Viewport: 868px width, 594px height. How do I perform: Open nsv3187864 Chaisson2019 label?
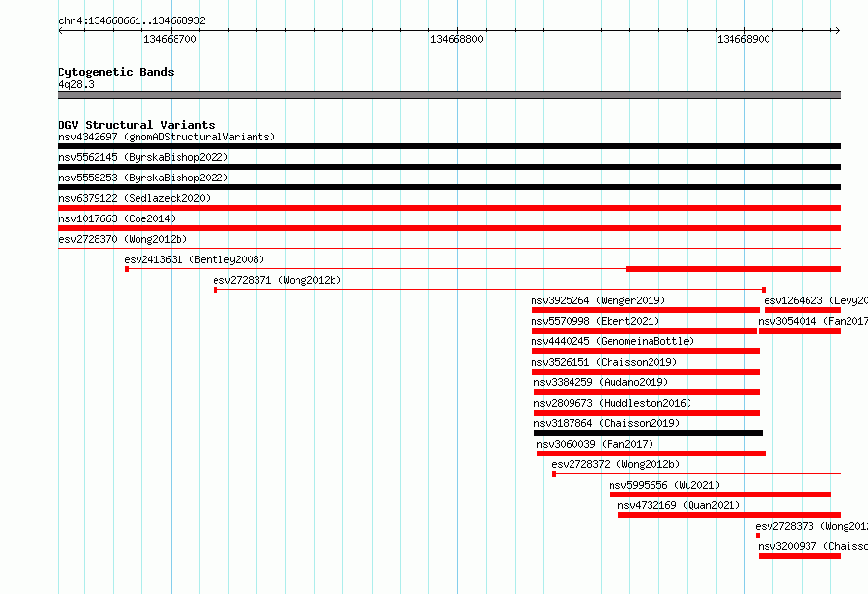pyautogui.click(x=607, y=423)
